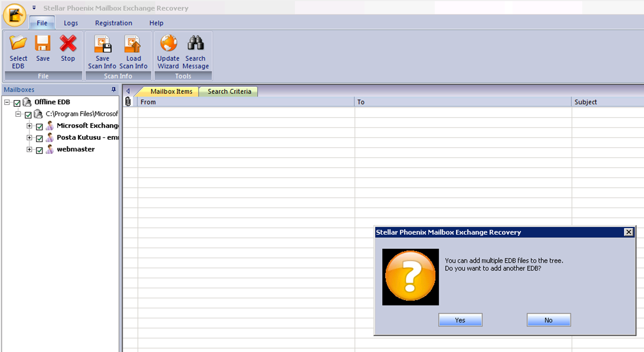Collapse the C:\Program Files EDB node

coord(18,114)
